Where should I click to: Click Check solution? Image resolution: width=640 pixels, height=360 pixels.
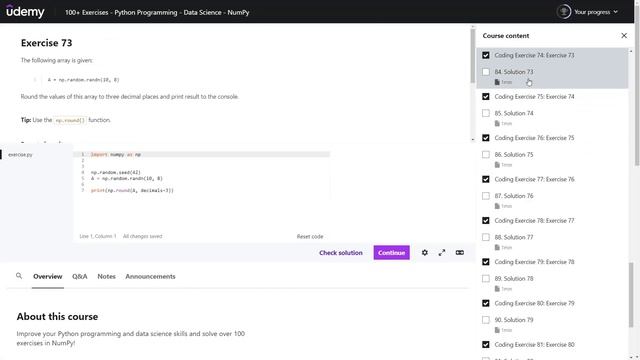point(340,253)
